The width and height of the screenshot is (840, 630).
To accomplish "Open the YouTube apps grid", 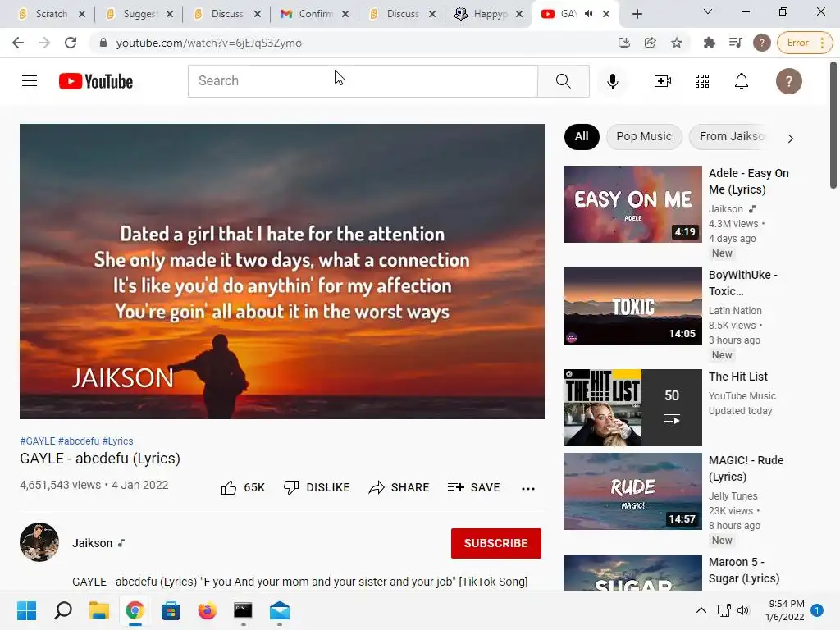I will pos(702,81).
